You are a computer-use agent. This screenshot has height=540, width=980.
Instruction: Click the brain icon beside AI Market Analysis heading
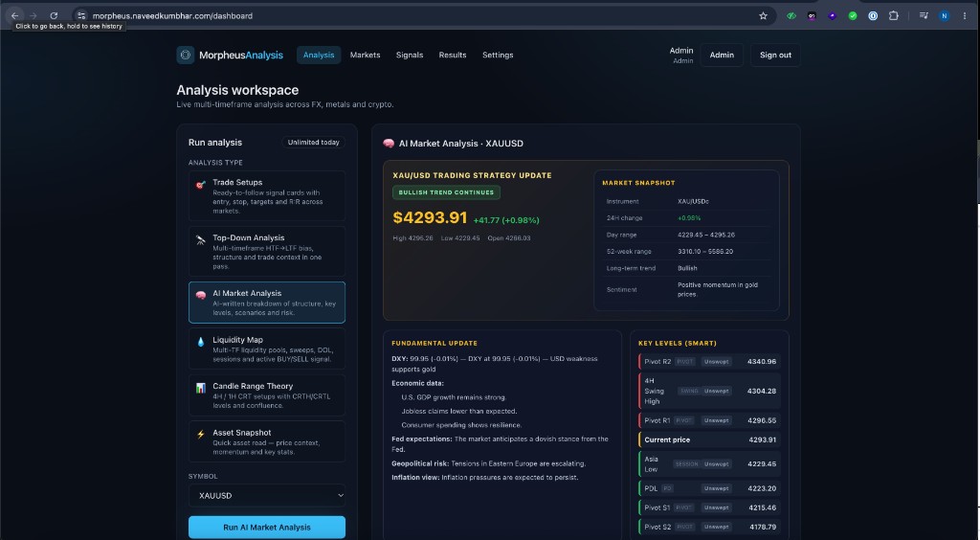click(389, 143)
